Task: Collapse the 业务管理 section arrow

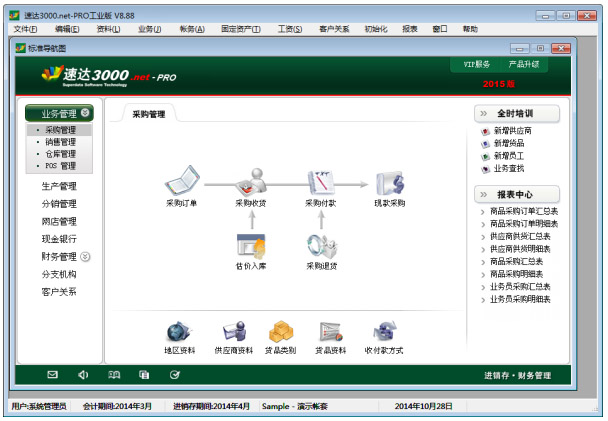Action: [x=85, y=113]
